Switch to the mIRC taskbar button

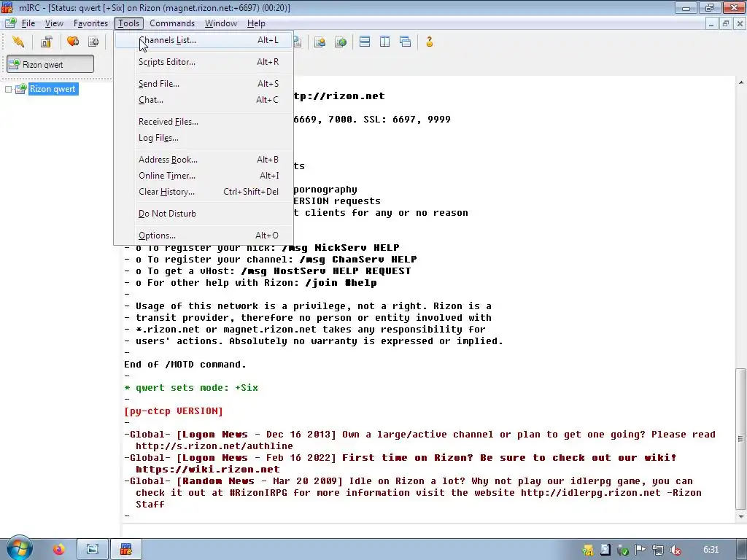pyautogui.click(x=126, y=550)
